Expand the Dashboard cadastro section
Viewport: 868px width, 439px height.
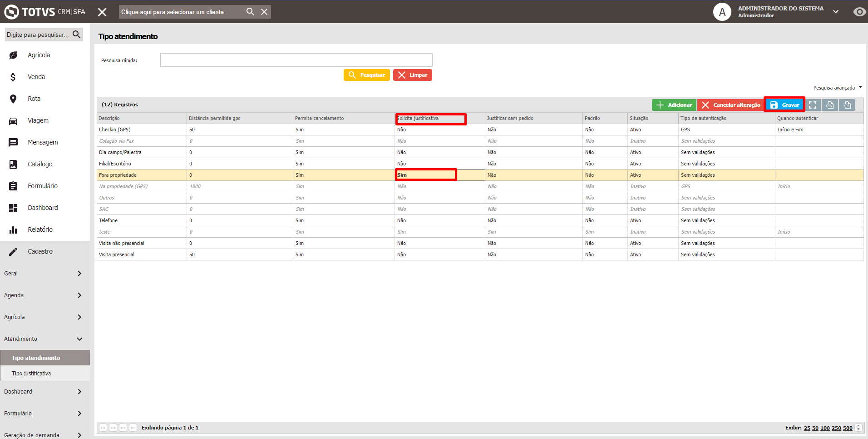[44, 392]
